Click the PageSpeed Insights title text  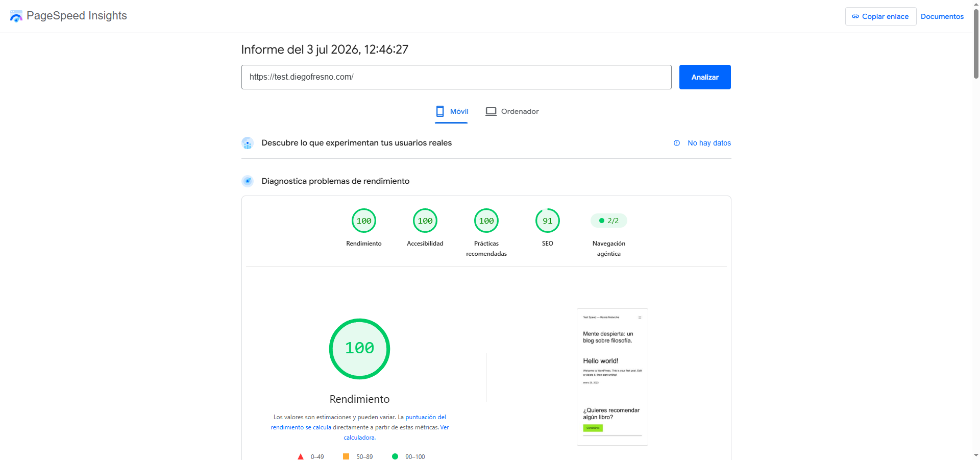click(x=77, y=16)
